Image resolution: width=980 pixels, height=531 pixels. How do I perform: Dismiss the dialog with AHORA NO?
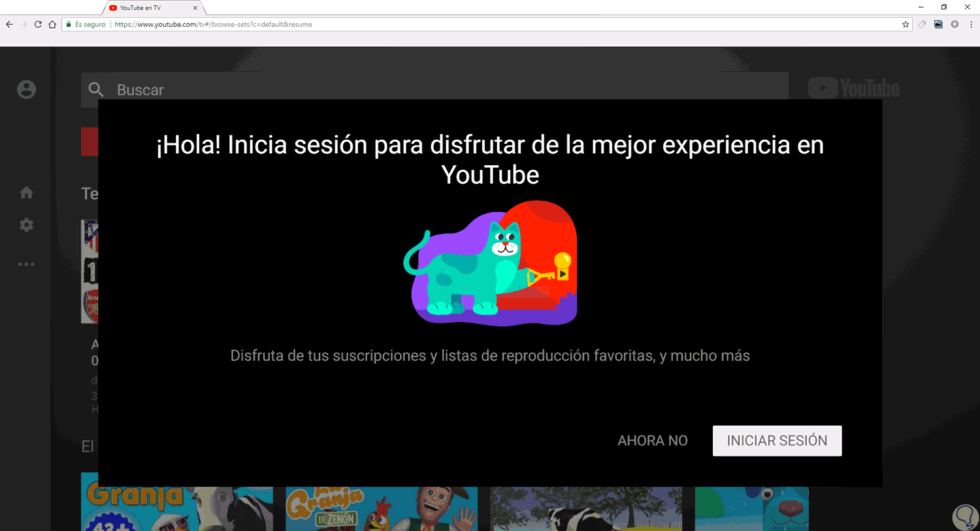tap(653, 441)
